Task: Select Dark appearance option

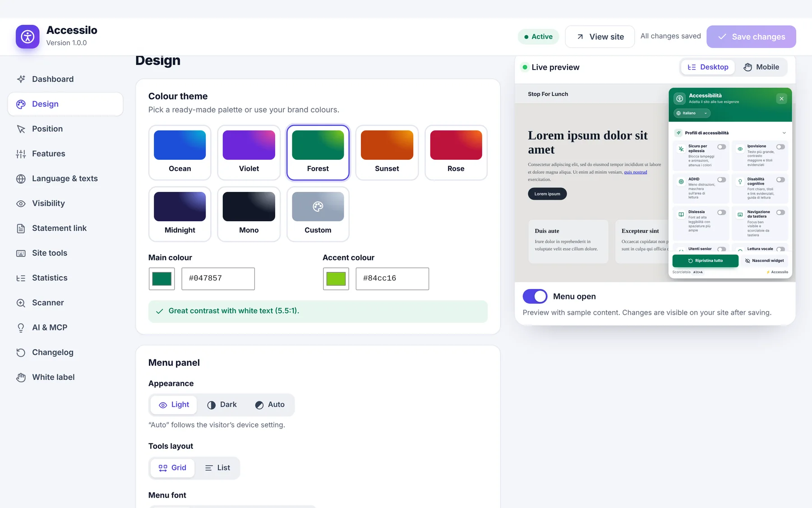Action: 222,405
